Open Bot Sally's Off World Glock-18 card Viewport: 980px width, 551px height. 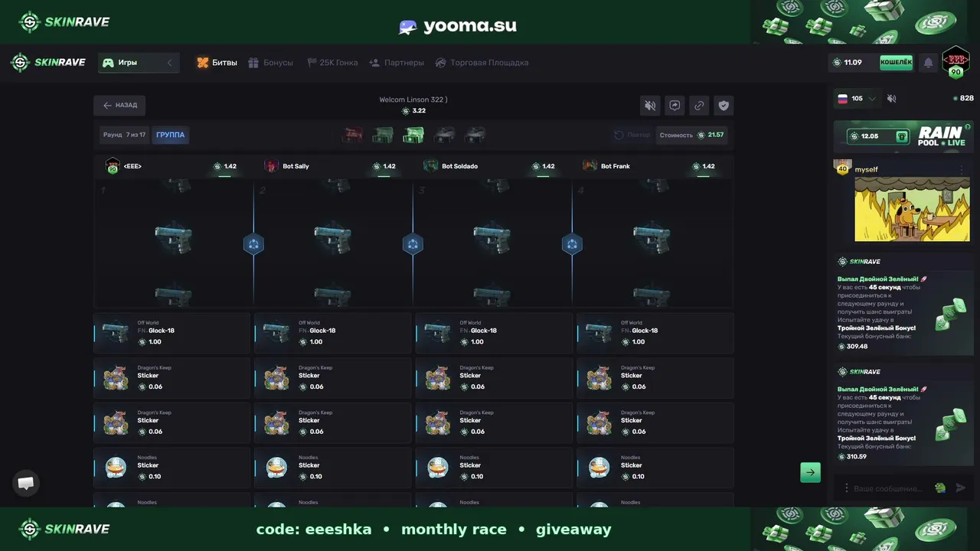pos(333,333)
